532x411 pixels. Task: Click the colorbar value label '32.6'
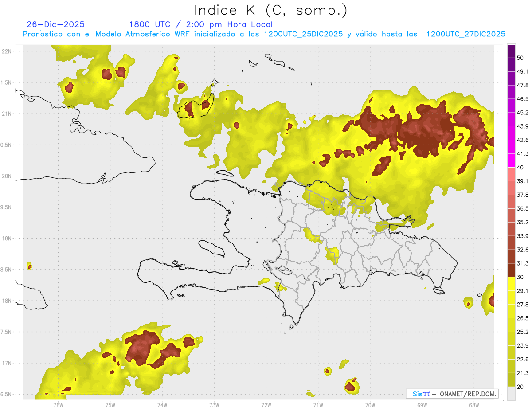pos(522,250)
